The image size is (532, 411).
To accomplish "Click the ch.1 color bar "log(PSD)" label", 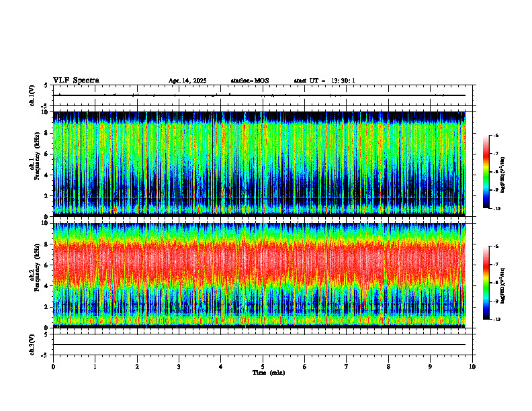I will click(503, 175).
